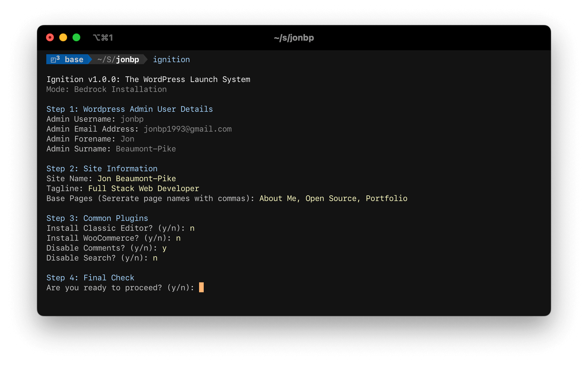Click the superscript 3 pane count badge

pyautogui.click(x=58, y=57)
